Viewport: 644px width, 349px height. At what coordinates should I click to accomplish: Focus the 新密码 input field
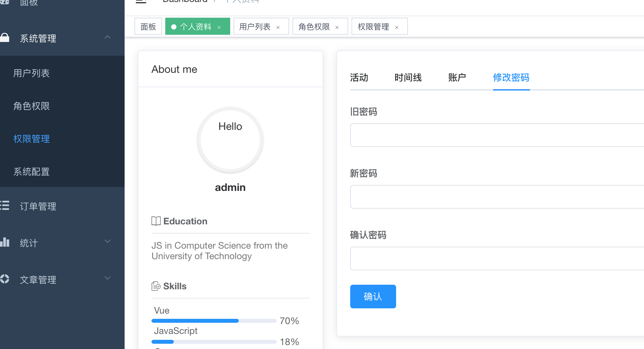pos(497,197)
